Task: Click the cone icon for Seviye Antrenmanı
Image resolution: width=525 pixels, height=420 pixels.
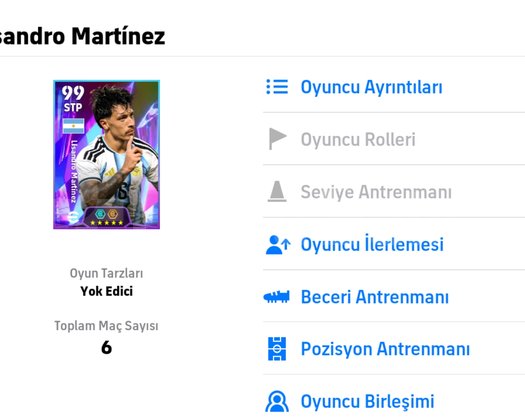Action: click(277, 192)
